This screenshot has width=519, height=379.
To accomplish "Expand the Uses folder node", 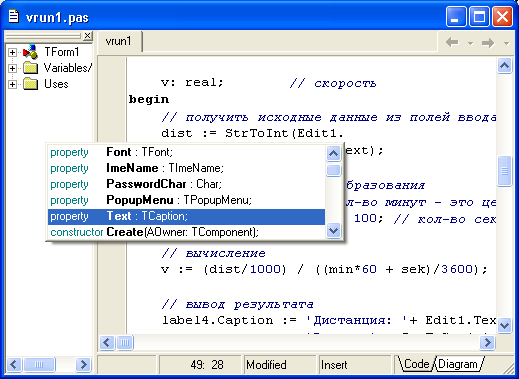I will [x=12, y=84].
